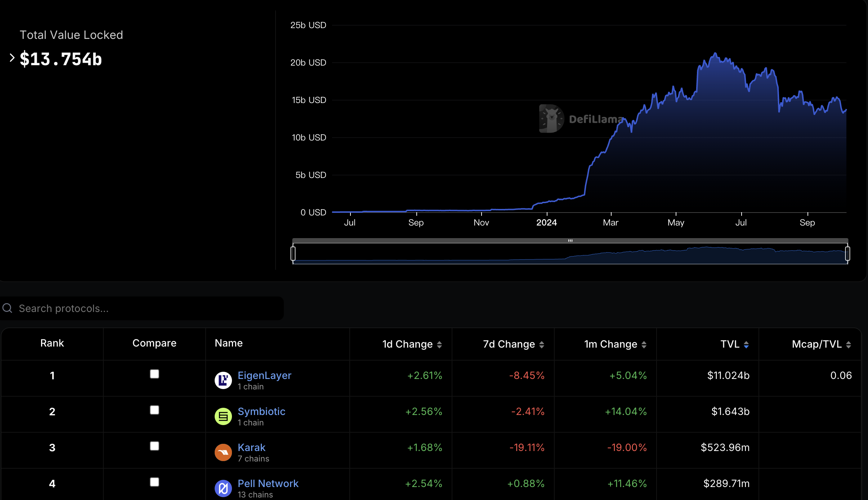Viewport: 868px width, 500px height.
Task: Click the right chart range slider handle
Action: tap(847, 253)
